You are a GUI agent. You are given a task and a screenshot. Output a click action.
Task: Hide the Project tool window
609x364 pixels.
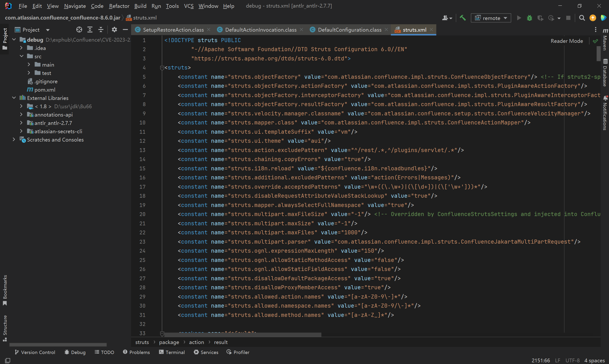(125, 30)
